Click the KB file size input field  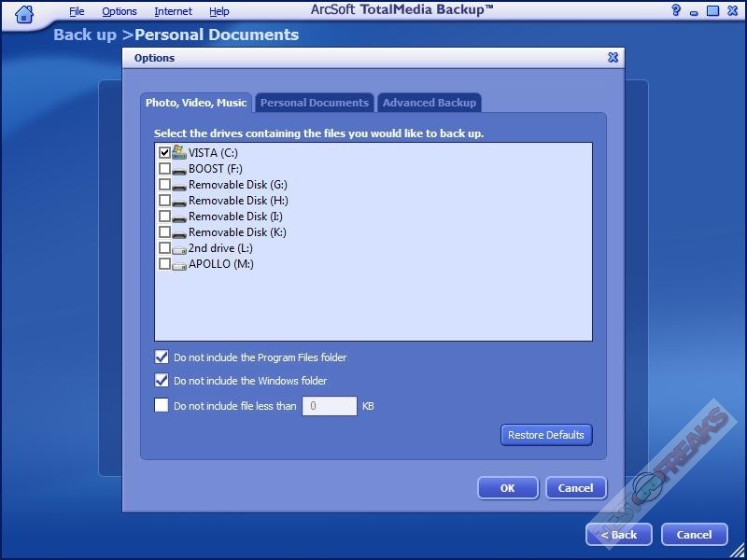click(x=329, y=406)
